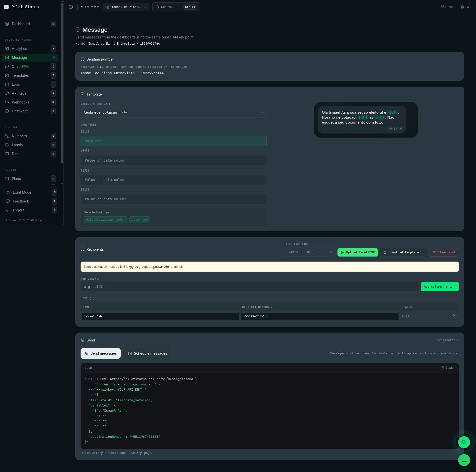
Task: Click the {{1}} data.name variable field
Action: pos(174,141)
